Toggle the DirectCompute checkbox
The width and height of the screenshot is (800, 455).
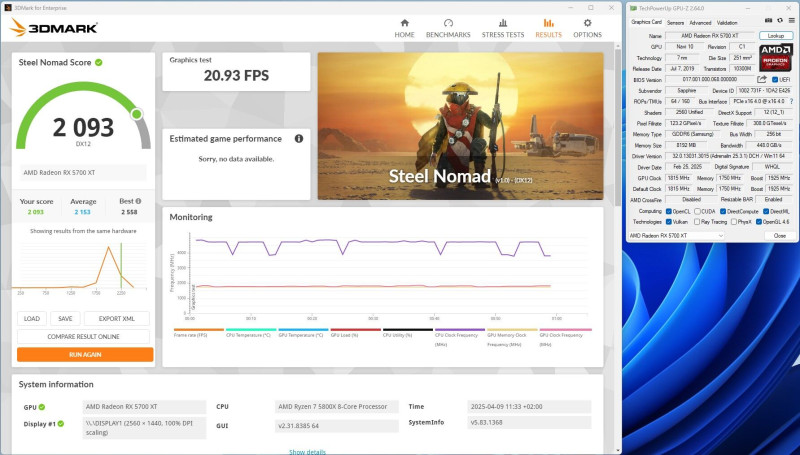pos(722,211)
